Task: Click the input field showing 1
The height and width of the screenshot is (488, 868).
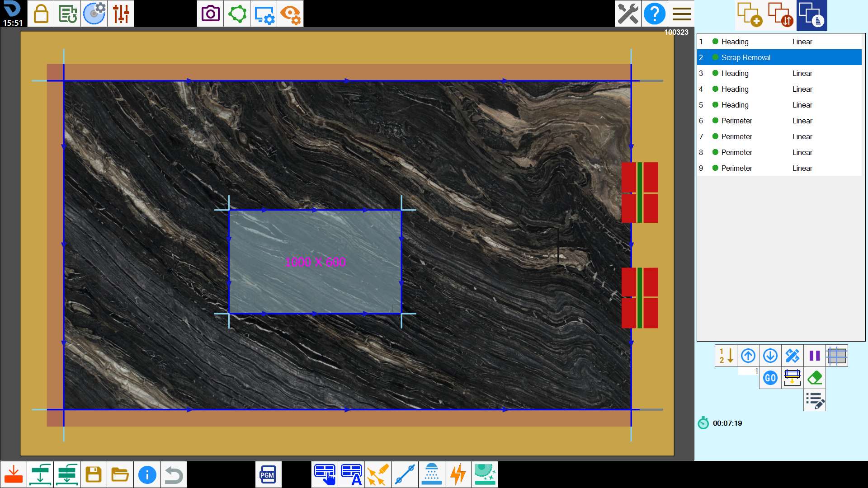Action: click(x=748, y=371)
